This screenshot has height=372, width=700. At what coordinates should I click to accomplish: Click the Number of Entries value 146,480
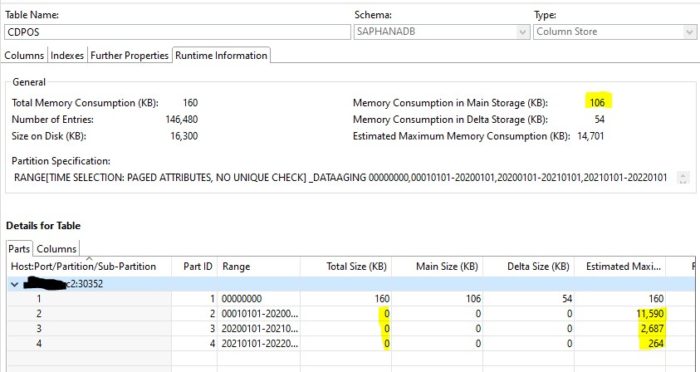click(182, 120)
